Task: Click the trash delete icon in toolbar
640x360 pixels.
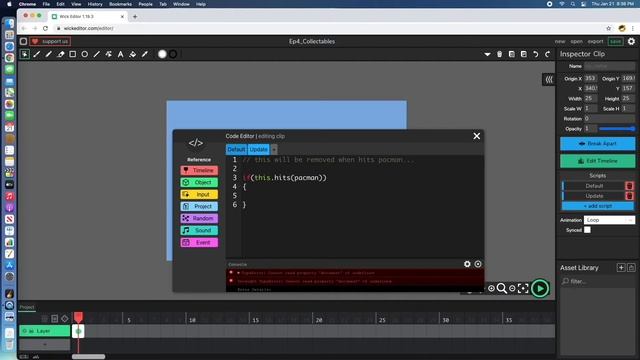Action: (x=499, y=54)
